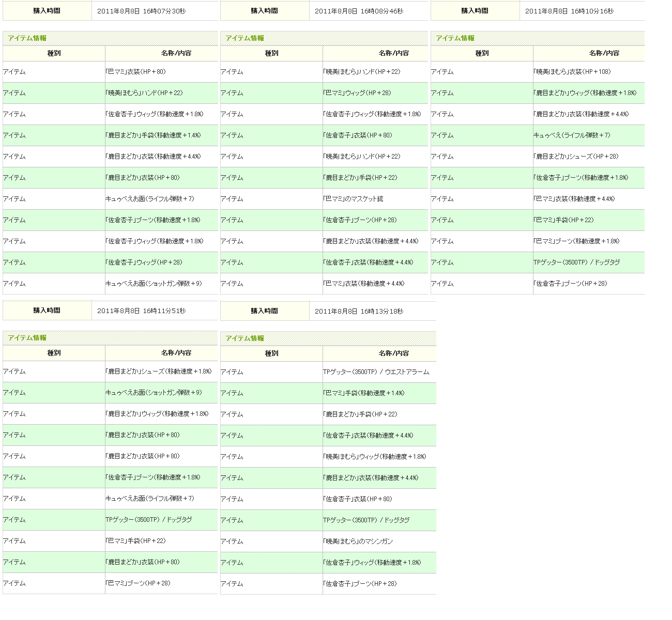Select the row 「鹿目まどか」シューズ(移動速度+1.8%)
Viewport: 672px width, 620px height.
pos(110,371)
